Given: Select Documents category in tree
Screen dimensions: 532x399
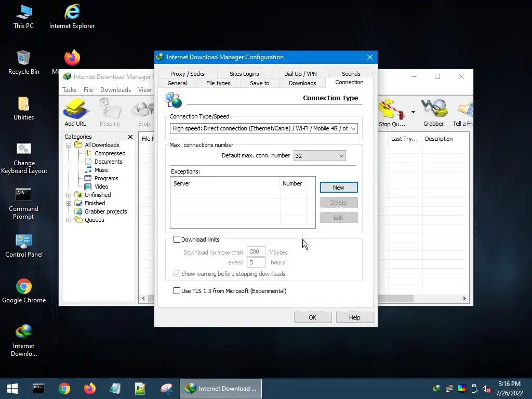Looking at the screenshot, I should [x=108, y=162].
